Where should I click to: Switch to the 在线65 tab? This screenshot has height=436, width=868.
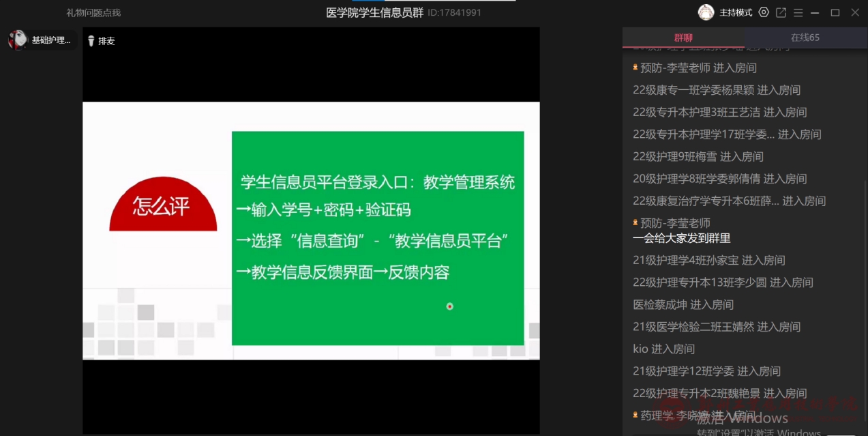pyautogui.click(x=805, y=38)
